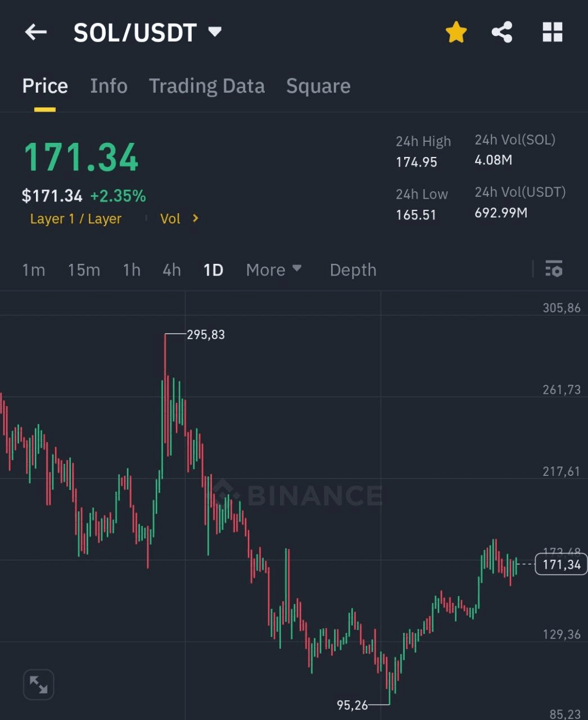Select the 1m timeframe
Screen dimensions: 588x720
(33, 270)
